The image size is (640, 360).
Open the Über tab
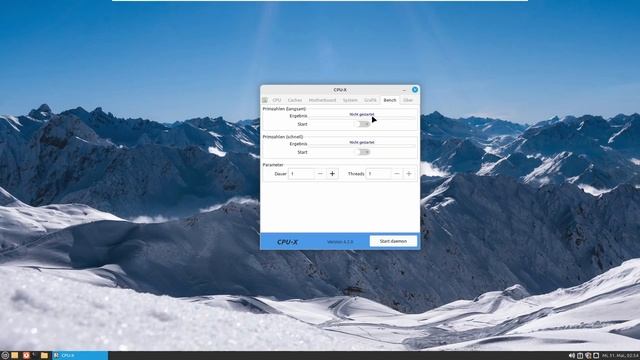pyautogui.click(x=408, y=100)
